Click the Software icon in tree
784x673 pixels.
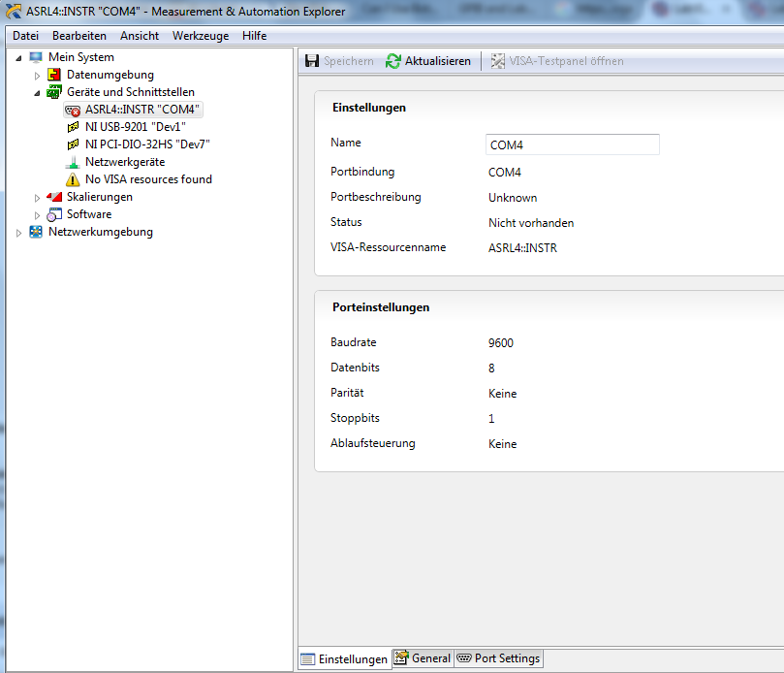click(54, 214)
